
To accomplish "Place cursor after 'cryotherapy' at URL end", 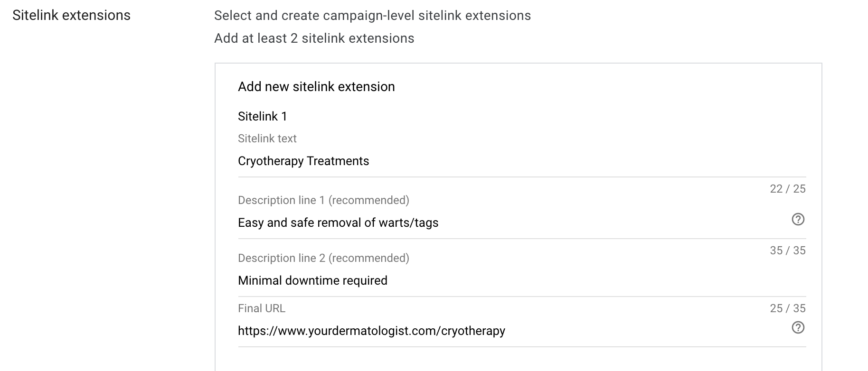I will [x=505, y=331].
